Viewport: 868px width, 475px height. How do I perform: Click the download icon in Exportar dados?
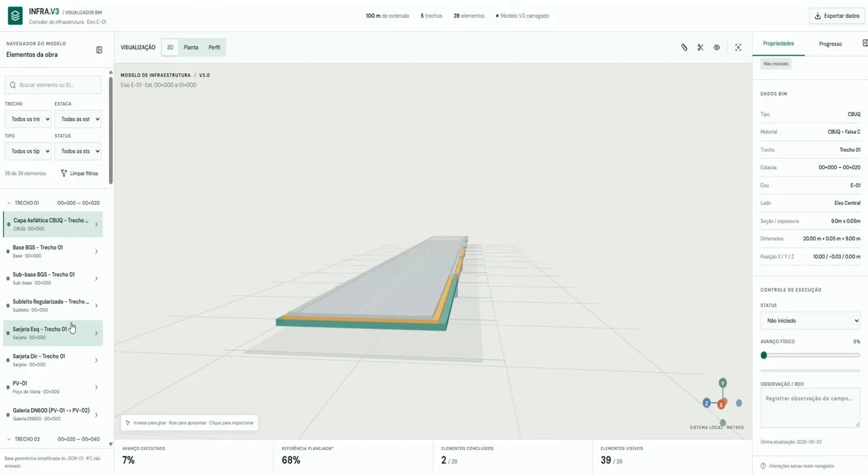point(818,16)
